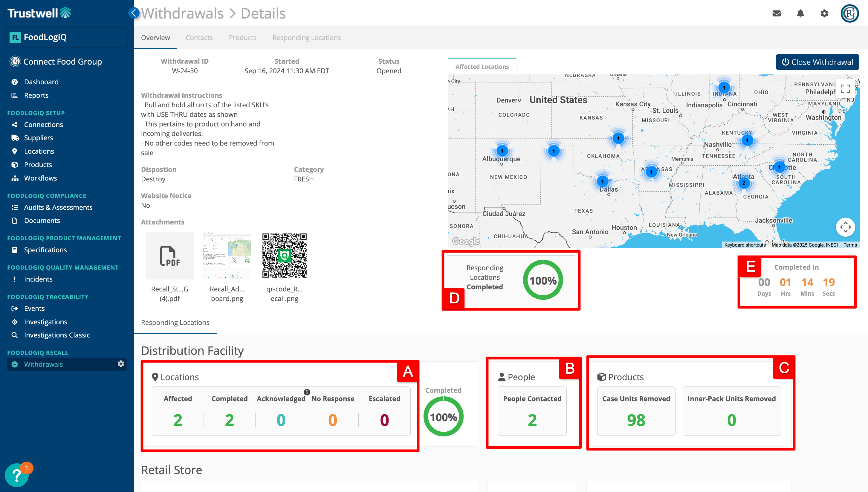
Task: Toggle the map fullscreen view
Action: [x=845, y=89]
